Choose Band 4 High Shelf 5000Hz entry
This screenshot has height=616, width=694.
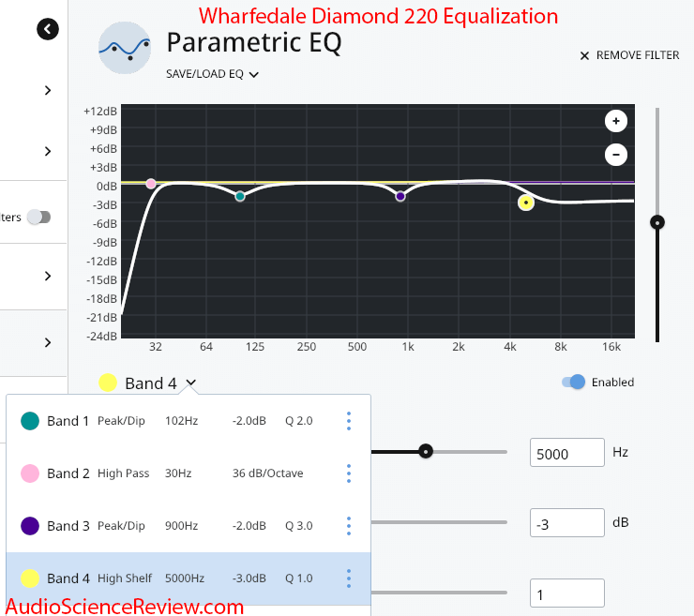[x=189, y=578]
